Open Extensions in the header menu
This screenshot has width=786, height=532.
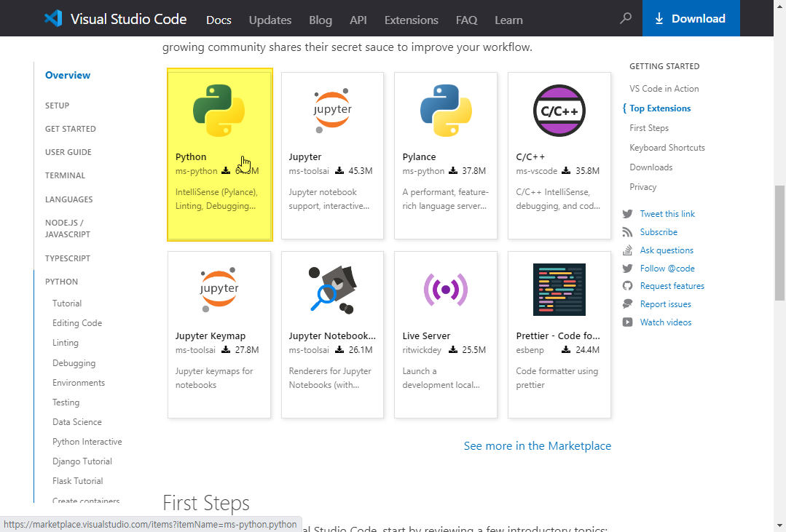tap(411, 20)
